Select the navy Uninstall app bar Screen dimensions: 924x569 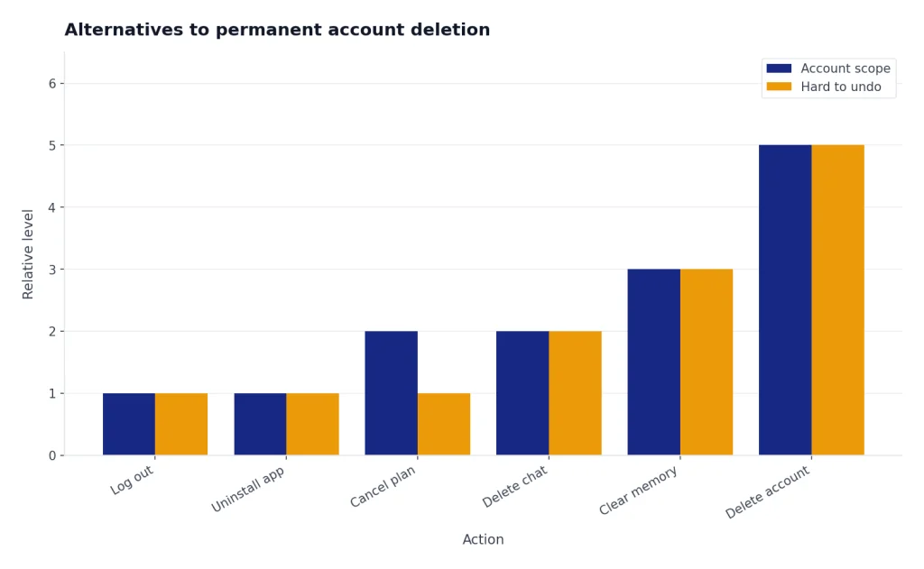point(261,424)
